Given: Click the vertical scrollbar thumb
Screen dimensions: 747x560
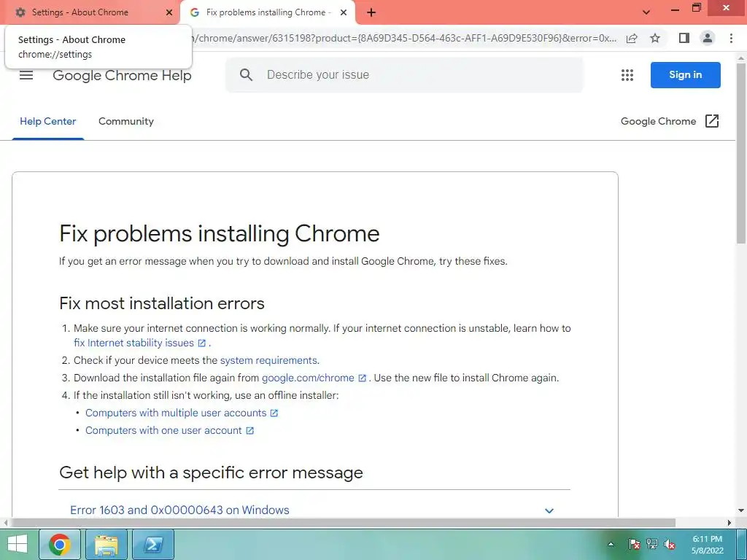Looking at the screenshot, I should pos(741,153).
